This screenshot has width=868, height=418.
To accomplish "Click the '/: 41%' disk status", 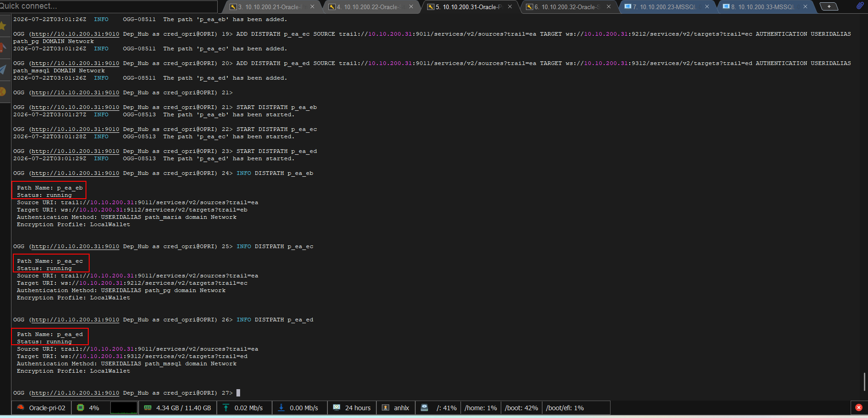I will (x=446, y=408).
